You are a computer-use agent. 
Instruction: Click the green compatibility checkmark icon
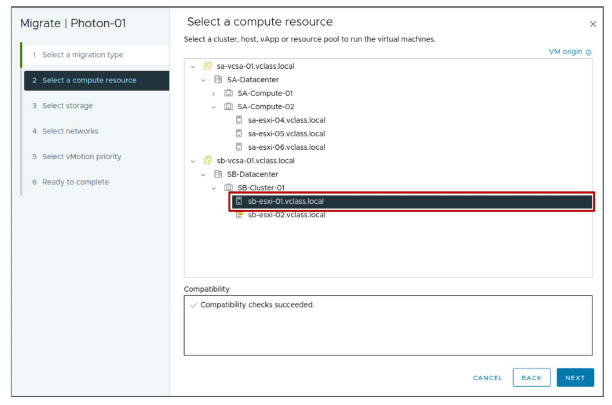tap(193, 305)
